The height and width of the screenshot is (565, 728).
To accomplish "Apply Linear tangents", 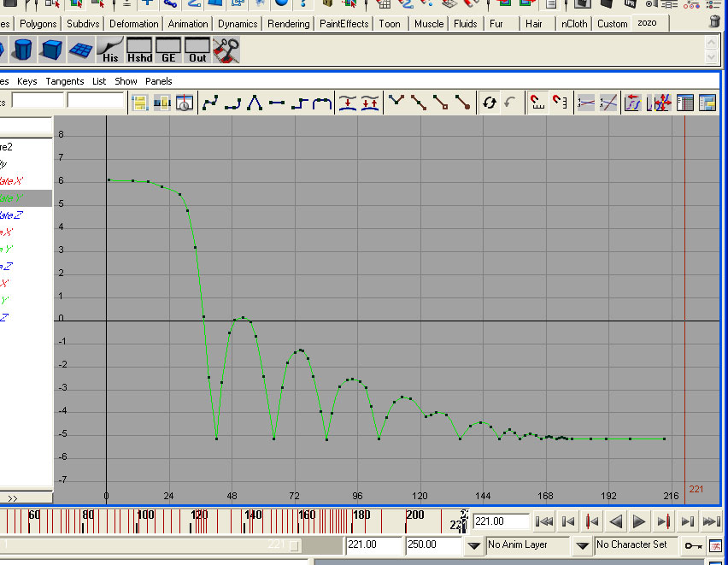I will coord(255,103).
